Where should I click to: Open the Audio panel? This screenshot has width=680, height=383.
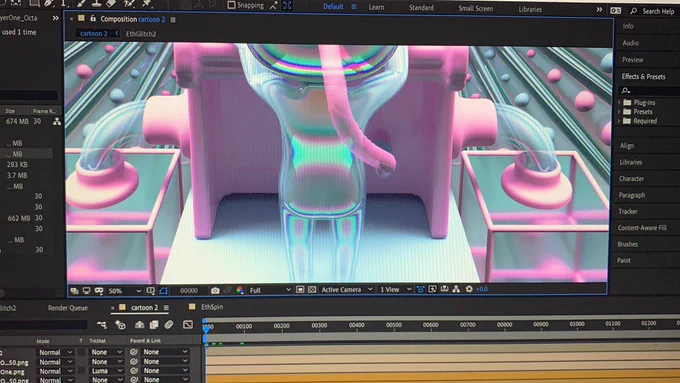tap(630, 43)
